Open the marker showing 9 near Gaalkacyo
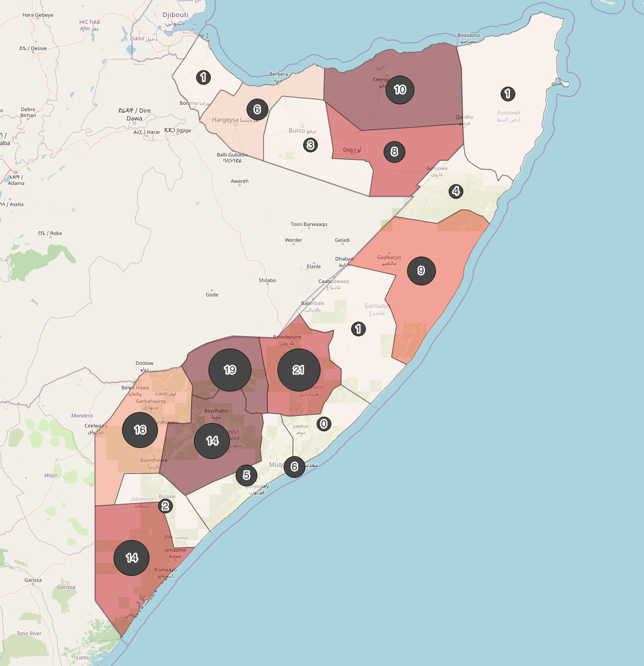 421,271
